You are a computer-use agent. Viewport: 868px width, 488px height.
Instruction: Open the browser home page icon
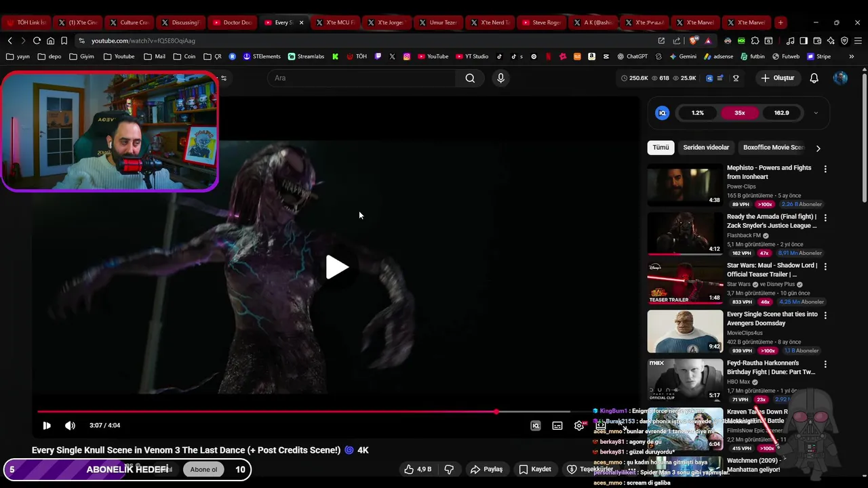point(50,41)
